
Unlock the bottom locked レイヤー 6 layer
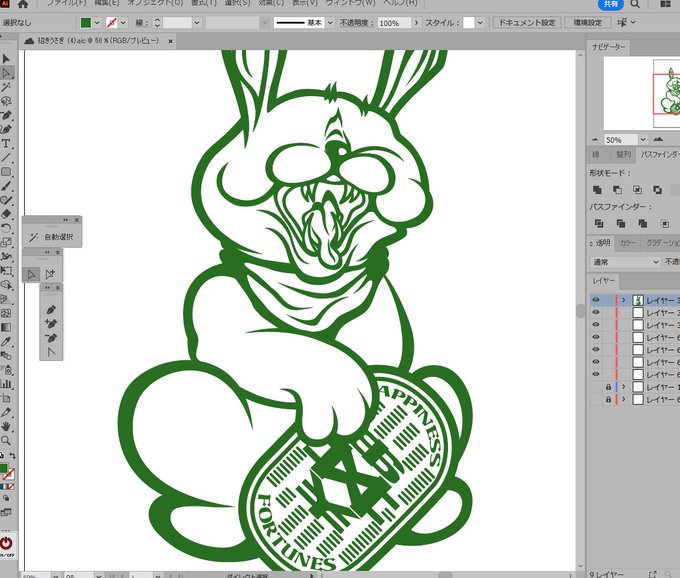pyautogui.click(x=608, y=399)
